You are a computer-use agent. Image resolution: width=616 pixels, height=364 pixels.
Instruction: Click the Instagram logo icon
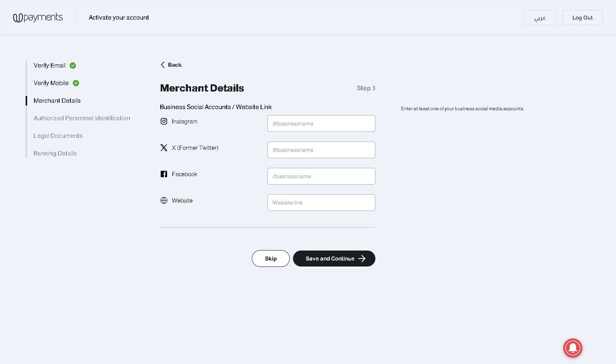pos(164,121)
